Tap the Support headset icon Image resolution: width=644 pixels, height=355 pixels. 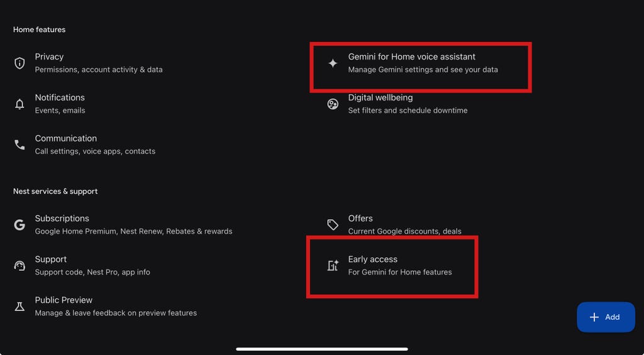pos(19,266)
